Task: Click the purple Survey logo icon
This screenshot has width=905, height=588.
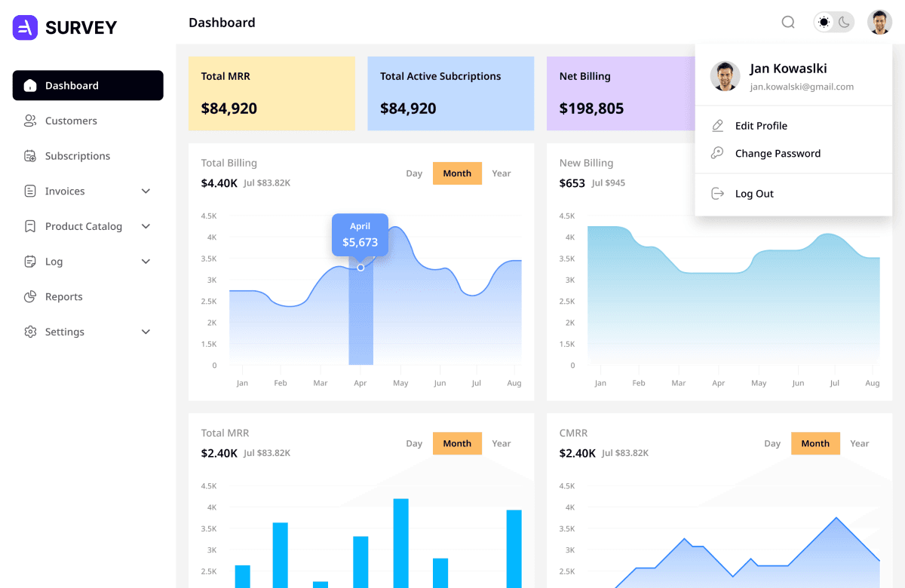Action: [25, 28]
